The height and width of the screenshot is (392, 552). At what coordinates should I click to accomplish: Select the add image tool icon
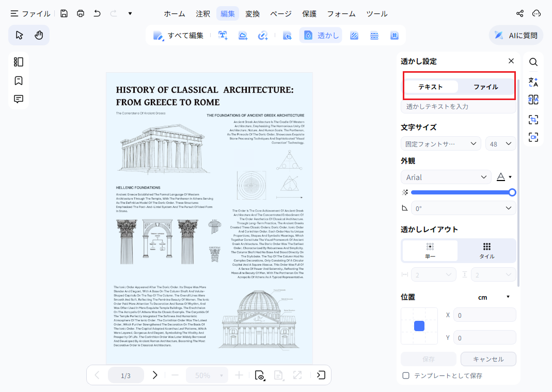[x=243, y=36]
